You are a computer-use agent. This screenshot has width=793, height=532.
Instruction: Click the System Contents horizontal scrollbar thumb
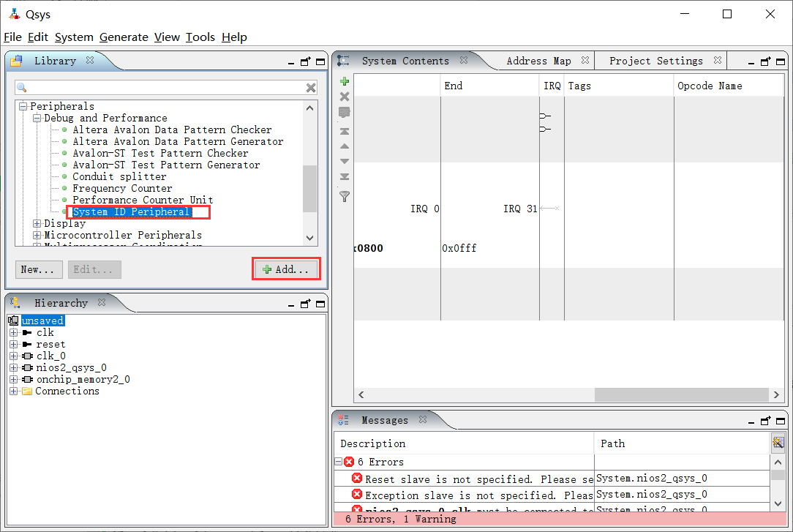click(681, 394)
